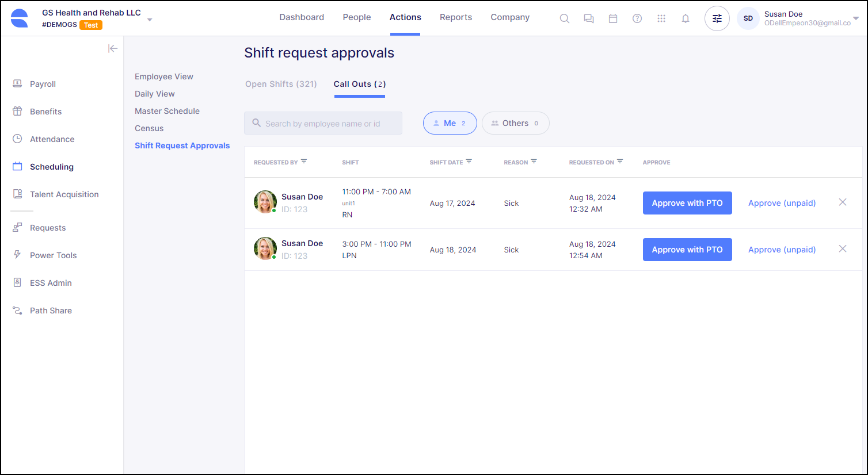Dismiss the Aug 17 call out request
The height and width of the screenshot is (475, 868).
[843, 202]
